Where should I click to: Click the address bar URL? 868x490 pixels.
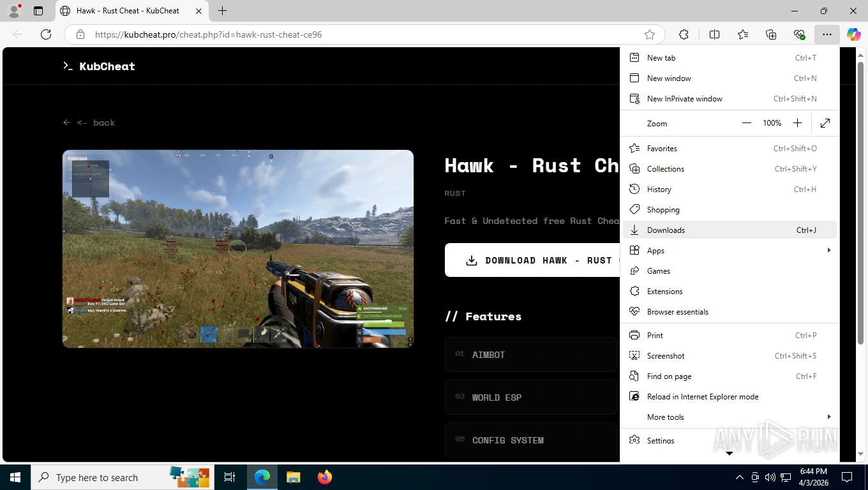pos(209,34)
